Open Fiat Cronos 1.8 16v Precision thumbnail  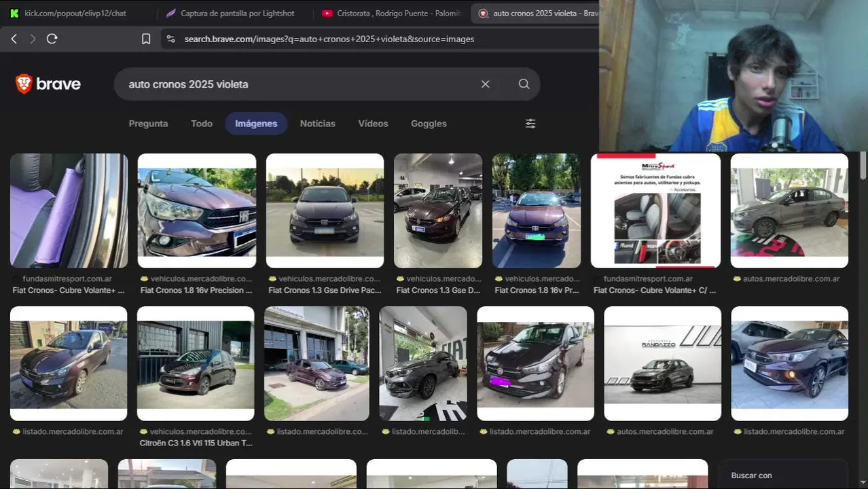pos(197,211)
